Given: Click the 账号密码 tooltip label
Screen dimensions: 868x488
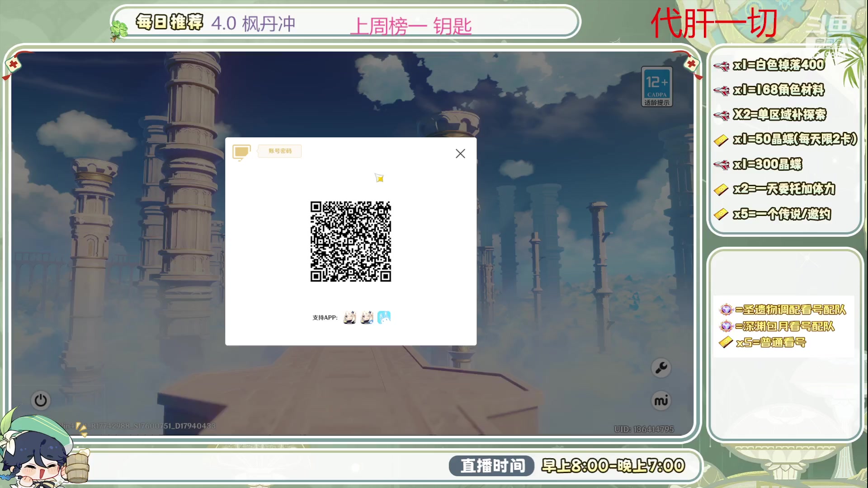Looking at the screenshot, I should point(280,151).
